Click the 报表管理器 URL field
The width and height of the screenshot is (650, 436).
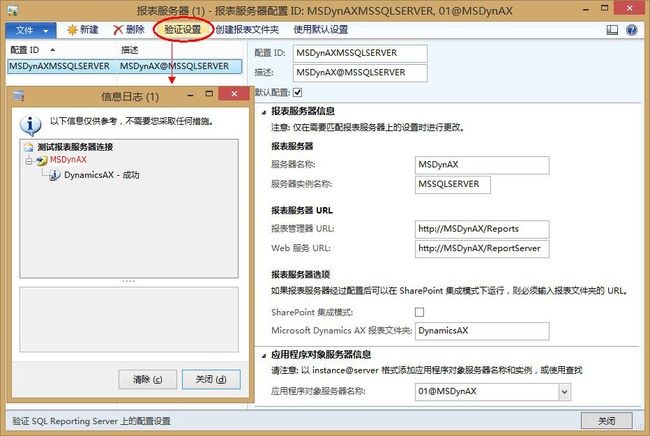coord(482,229)
